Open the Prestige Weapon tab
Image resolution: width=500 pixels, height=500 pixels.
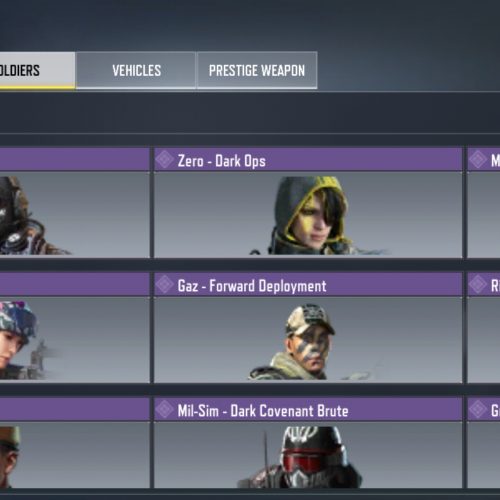point(257,70)
